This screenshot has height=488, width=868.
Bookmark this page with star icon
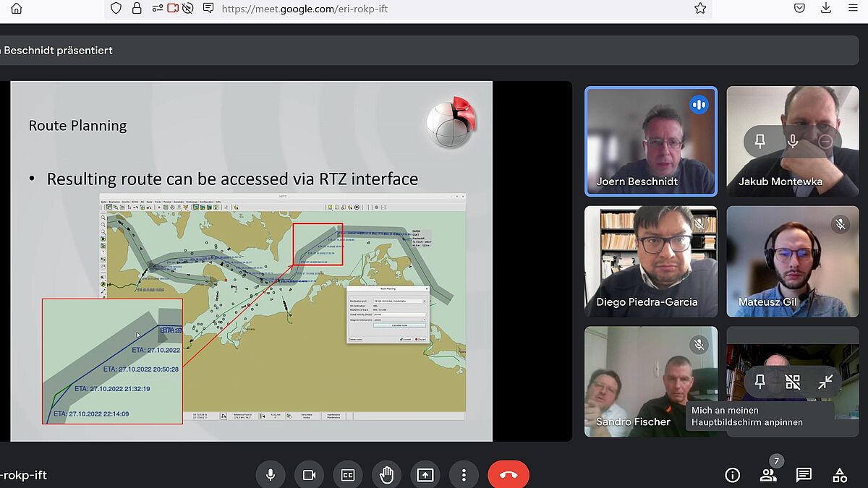click(x=699, y=9)
